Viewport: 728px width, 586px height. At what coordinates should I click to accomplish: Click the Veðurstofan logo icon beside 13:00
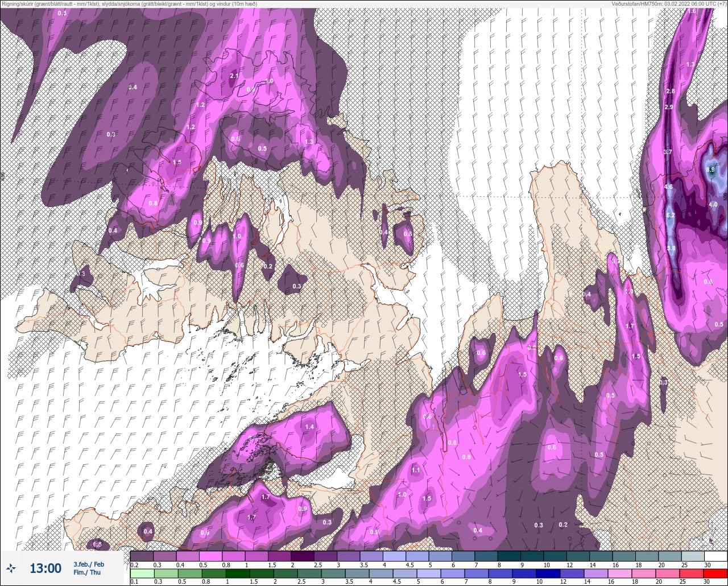[x=11, y=568]
